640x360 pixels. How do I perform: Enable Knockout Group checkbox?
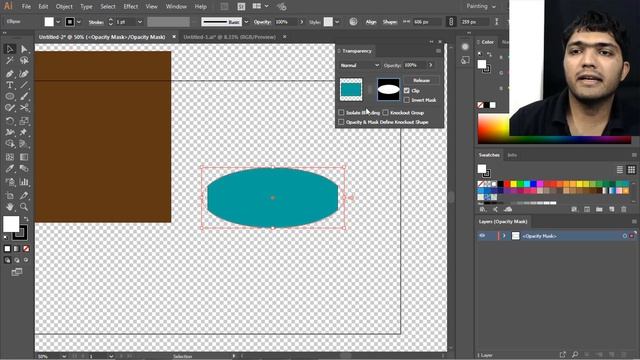[x=385, y=113]
